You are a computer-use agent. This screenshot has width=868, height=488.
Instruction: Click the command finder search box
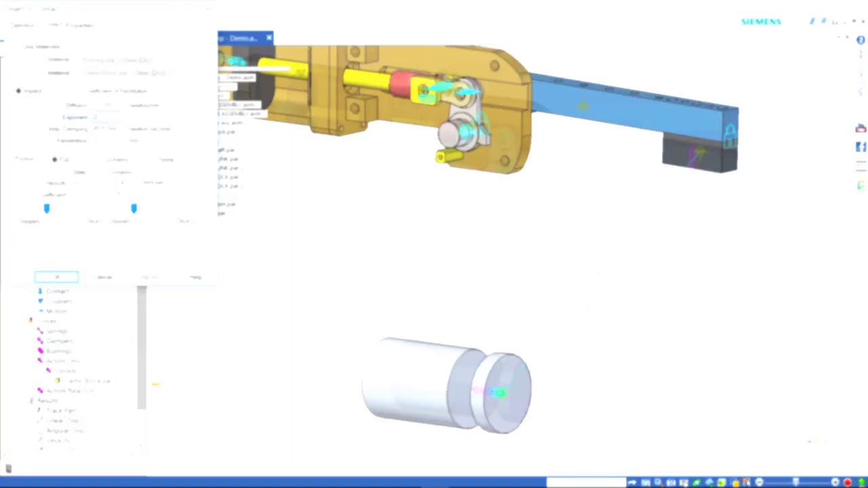pos(586,482)
